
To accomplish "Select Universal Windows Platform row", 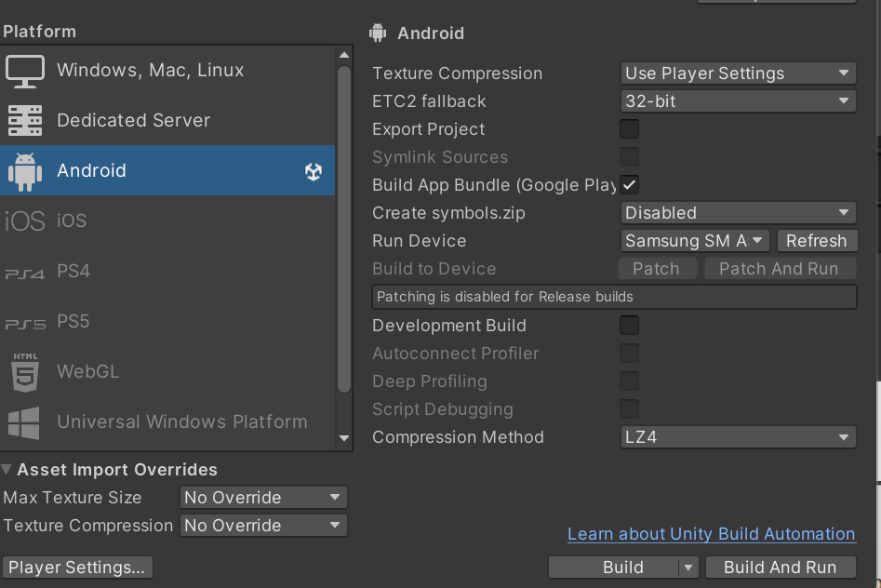I will [x=167, y=421].
